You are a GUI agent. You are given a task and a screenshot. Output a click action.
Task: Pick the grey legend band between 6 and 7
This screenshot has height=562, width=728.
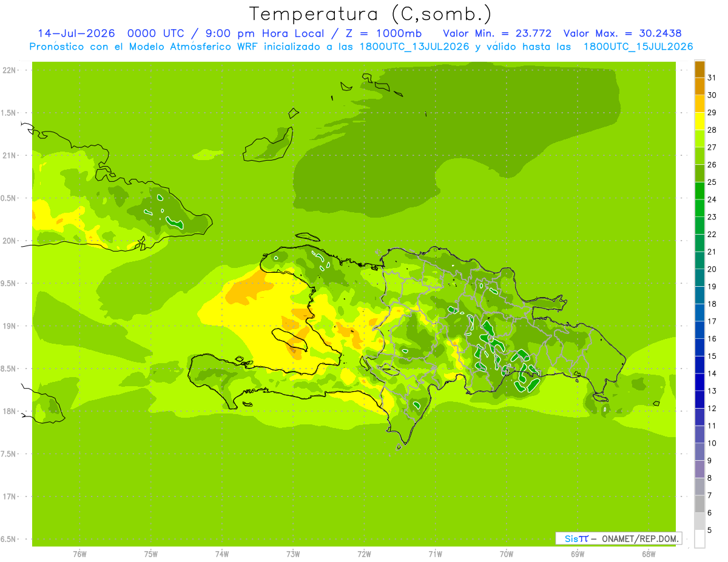coord(699,504)
